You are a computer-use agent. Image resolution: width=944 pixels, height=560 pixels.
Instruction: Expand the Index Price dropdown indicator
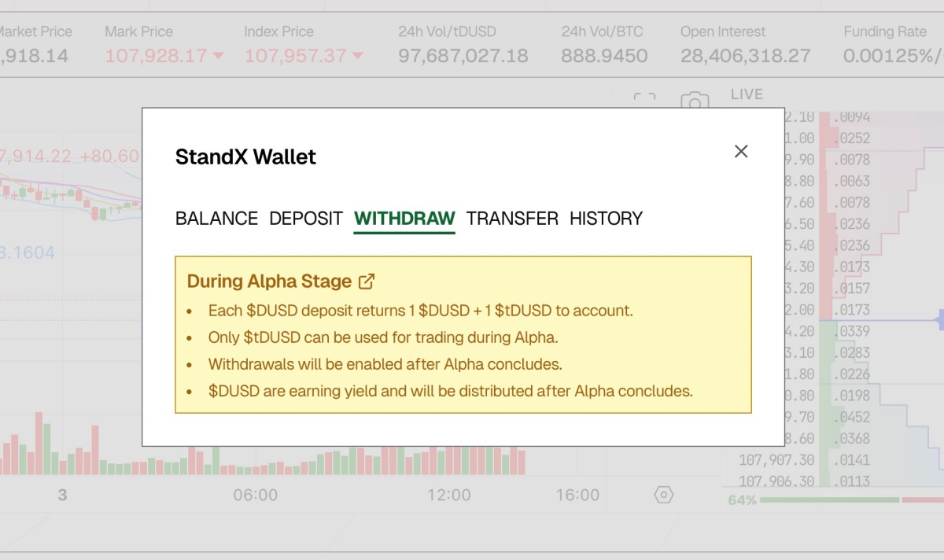(356, 56)
